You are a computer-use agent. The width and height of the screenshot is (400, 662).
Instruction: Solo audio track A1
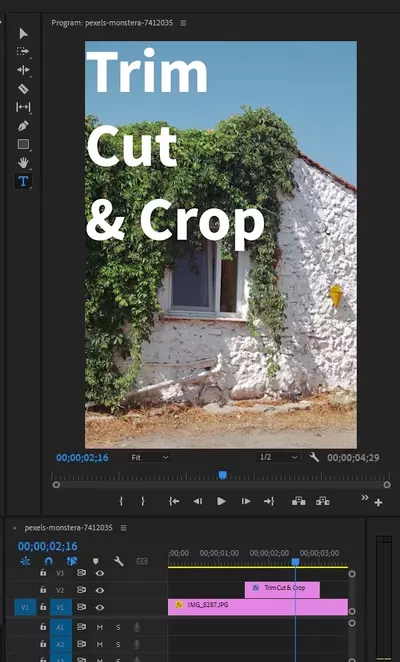(118, 627)
